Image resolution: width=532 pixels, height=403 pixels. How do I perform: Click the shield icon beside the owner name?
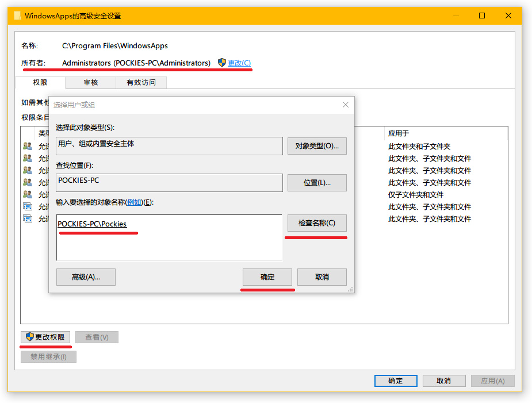click(222, 63)
